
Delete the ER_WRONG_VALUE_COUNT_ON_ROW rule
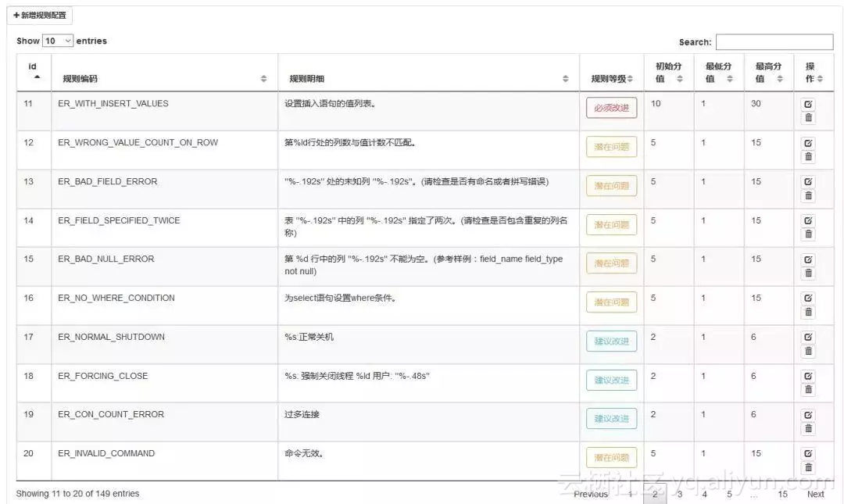tap(808, 157)
